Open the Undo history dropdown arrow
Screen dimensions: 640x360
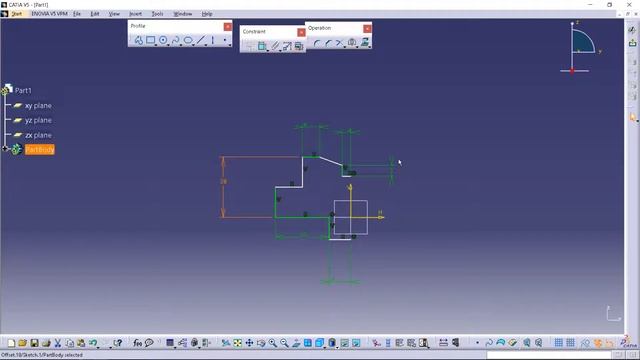tap(98, 347)
